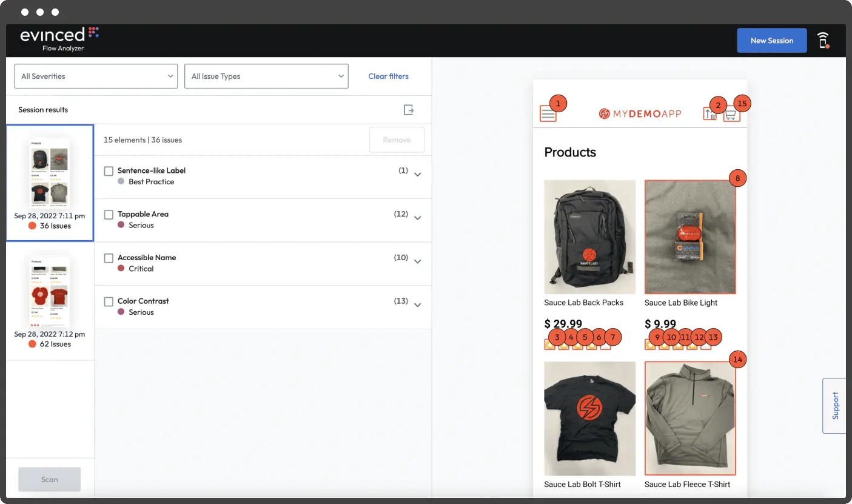Expand the Accessible Name issue group

point(417,261)
